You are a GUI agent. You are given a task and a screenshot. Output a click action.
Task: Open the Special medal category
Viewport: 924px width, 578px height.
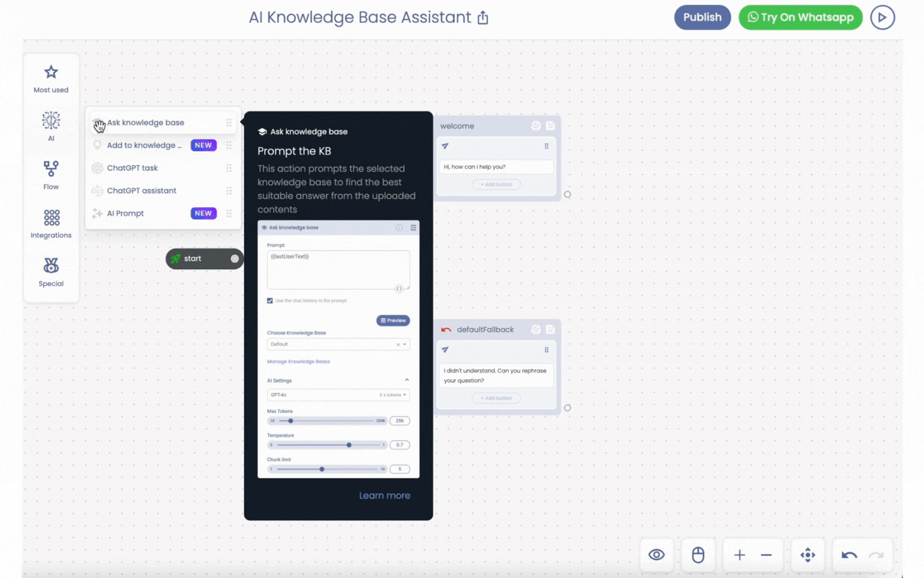click(51, 272)
